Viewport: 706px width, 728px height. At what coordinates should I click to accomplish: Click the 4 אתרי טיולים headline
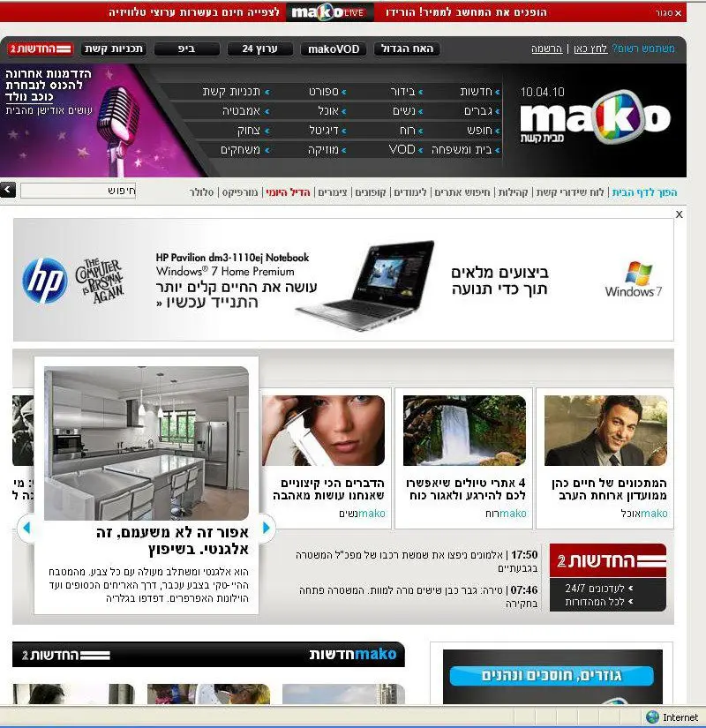point(466,489)
